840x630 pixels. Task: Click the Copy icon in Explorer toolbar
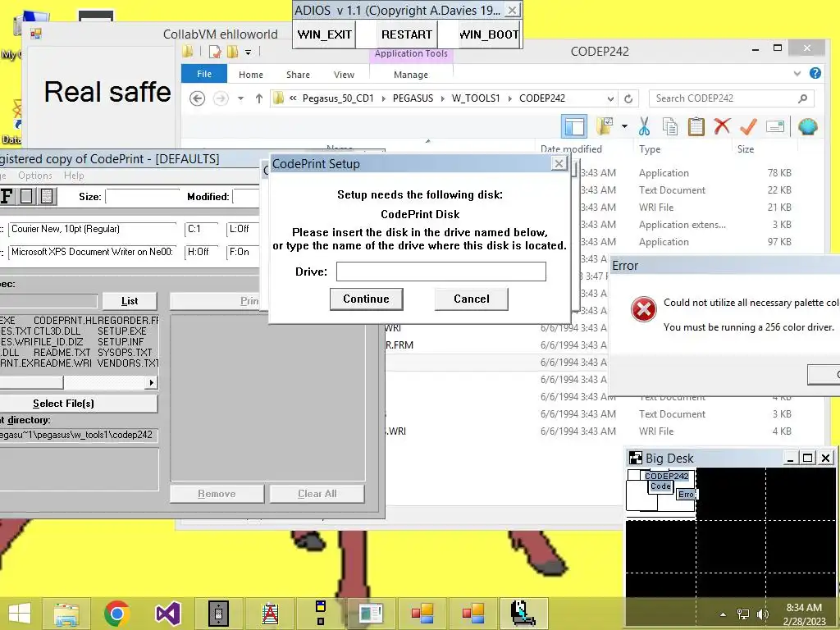[x=669, y=127]
